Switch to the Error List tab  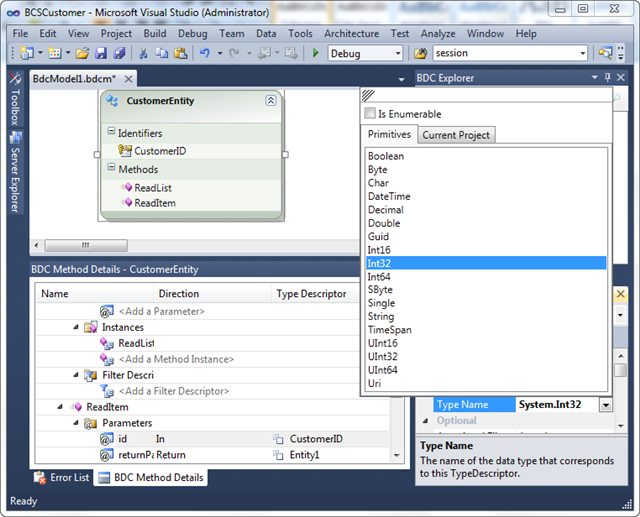(x=62, y=477)
